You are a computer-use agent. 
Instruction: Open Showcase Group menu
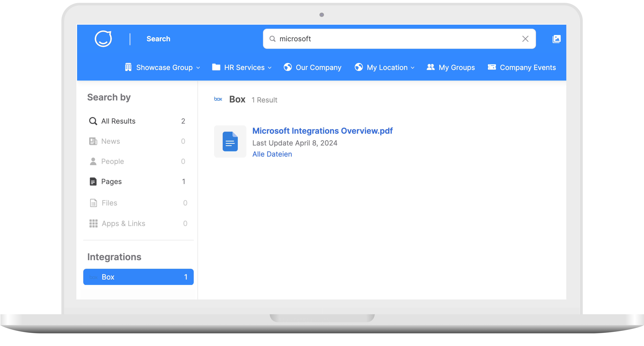tap(163, 67)
